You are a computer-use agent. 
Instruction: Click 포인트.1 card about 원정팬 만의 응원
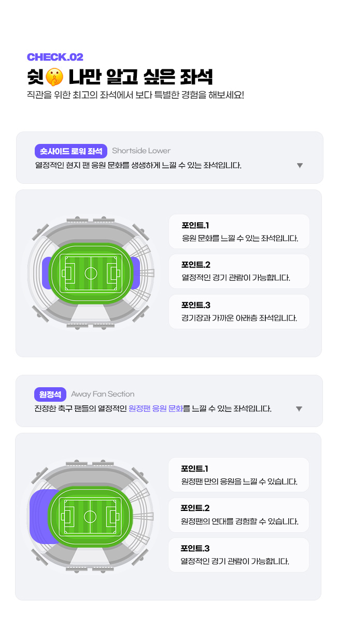tap(238, 475)
